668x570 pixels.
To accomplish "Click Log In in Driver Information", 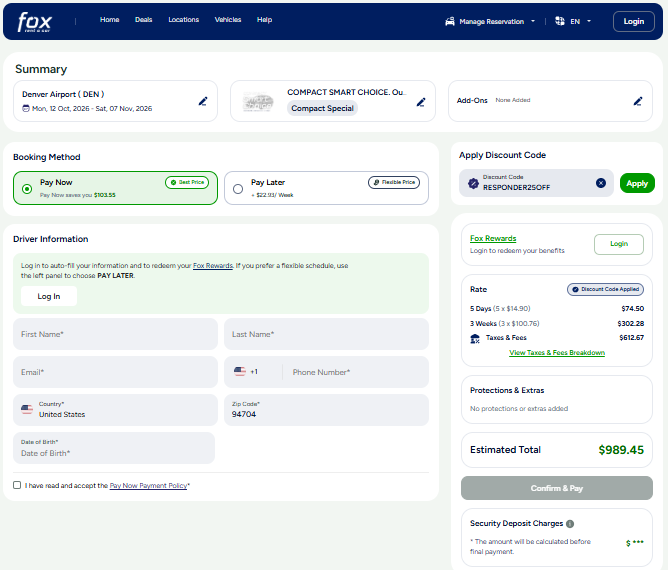I will [x=49, y=296].
